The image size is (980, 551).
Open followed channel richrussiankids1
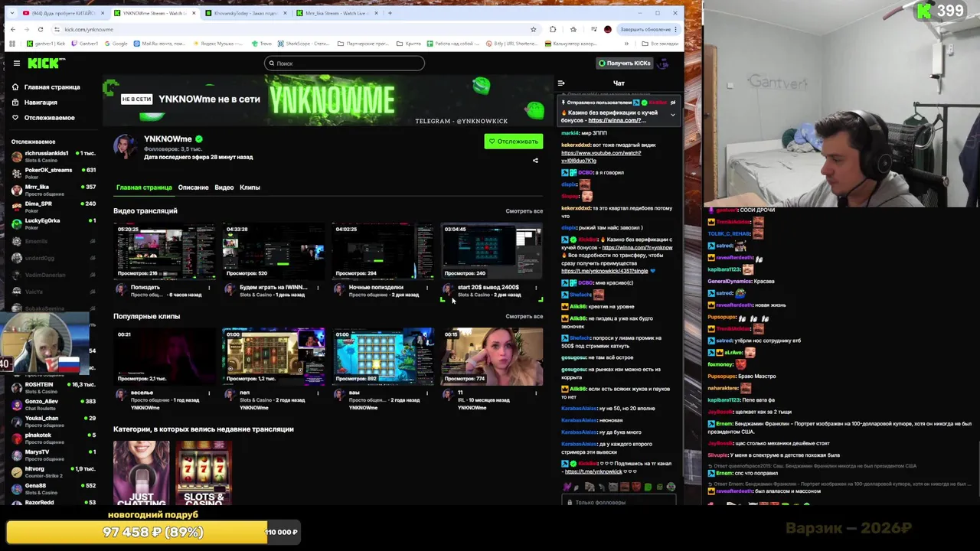[52, 156]
